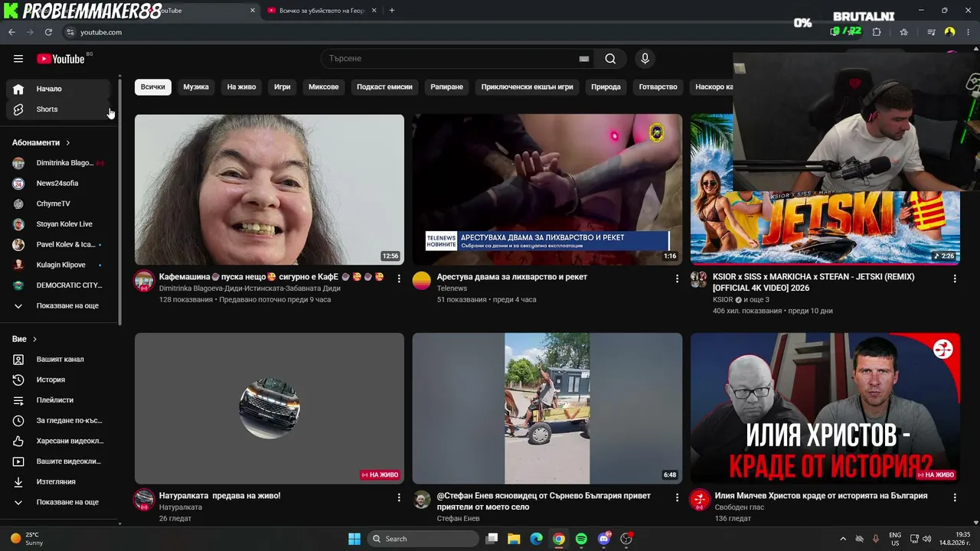This screenshot has height=551, width=980.
Task: Open the on-screen keyboard in search box
Action: coord(584,59)
